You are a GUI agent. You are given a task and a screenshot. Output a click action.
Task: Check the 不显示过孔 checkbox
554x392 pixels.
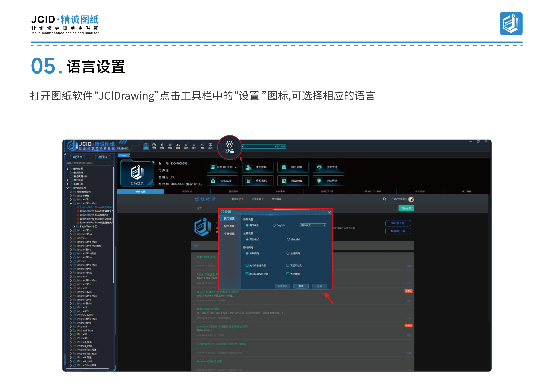click(x=288, y=265)
